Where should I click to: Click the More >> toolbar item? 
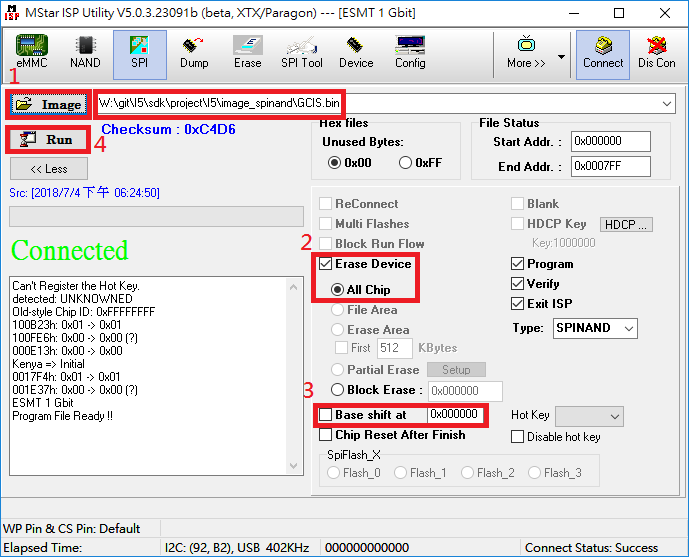526,52
